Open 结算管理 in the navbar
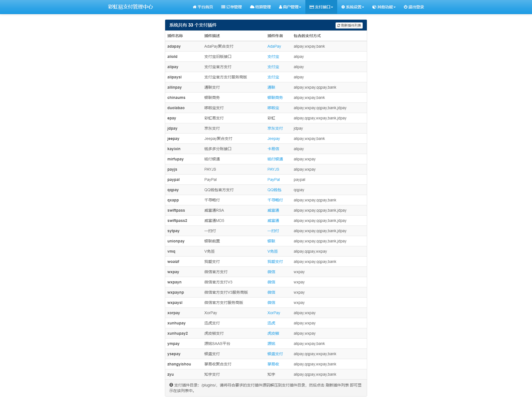532x402 pixels. [260, 7]
